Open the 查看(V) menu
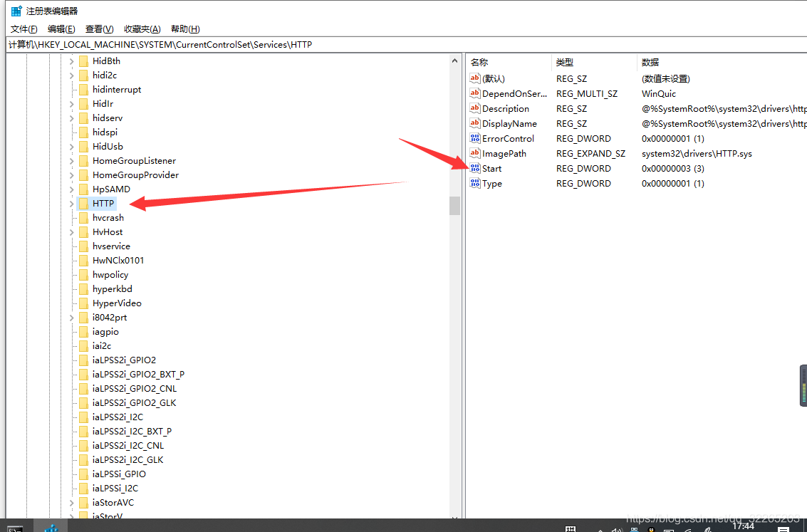This screenshot has width=807, height=532. point(99,28)
